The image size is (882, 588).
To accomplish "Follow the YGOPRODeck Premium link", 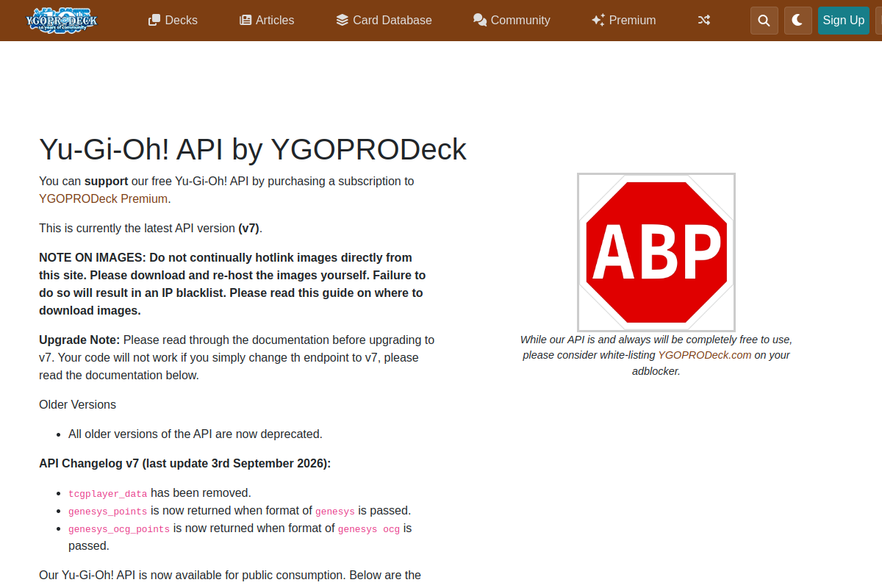I will (x=104, y=198).
